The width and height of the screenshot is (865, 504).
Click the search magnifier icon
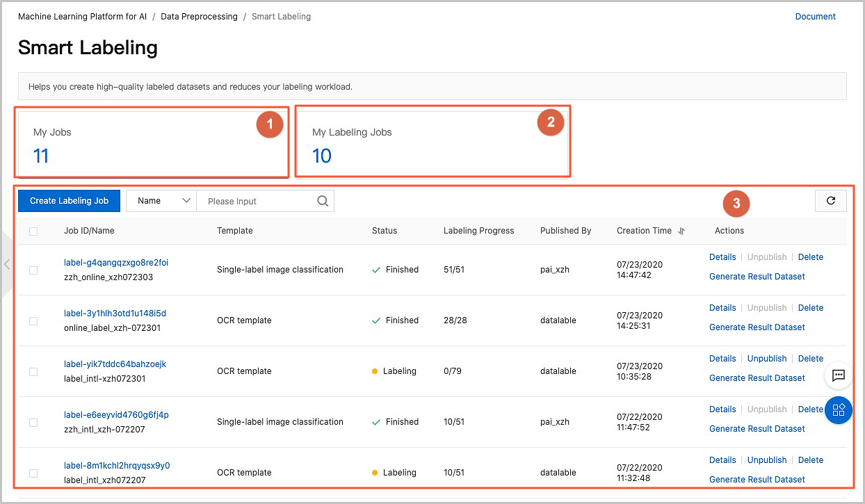coord(323,201)
